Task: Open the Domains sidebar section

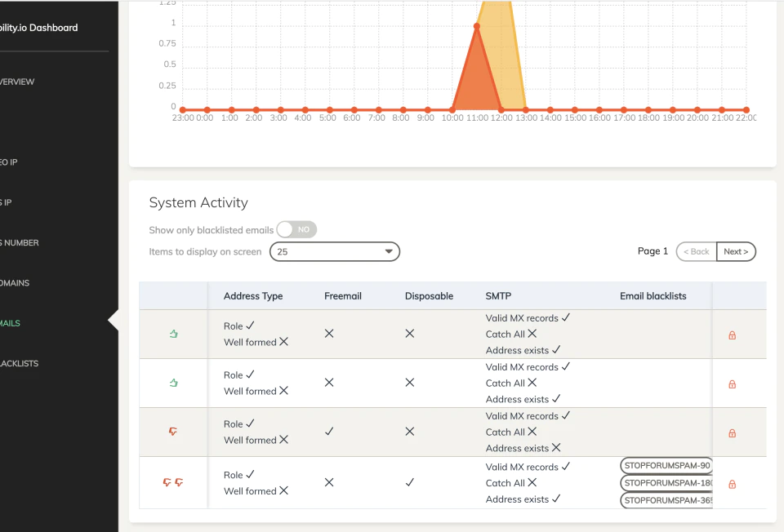Action: (15, 283)
